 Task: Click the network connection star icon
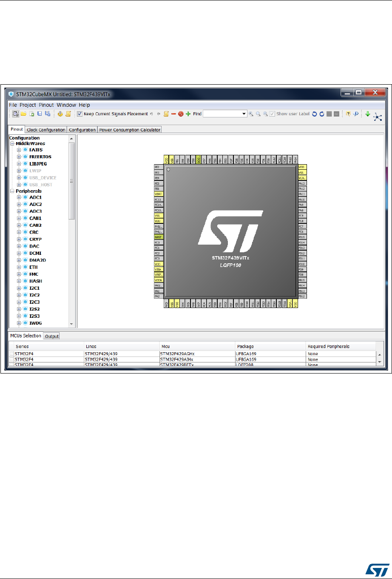point(378,117)
